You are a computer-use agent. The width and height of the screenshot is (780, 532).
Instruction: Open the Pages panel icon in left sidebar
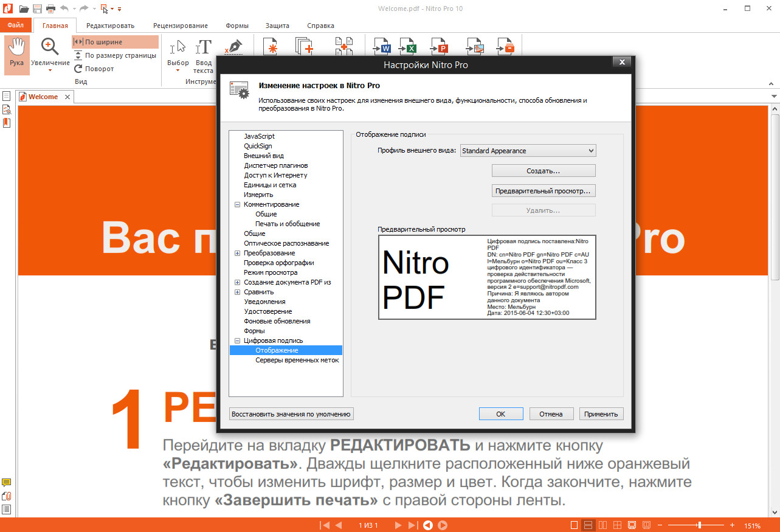(x=6, y=96)
